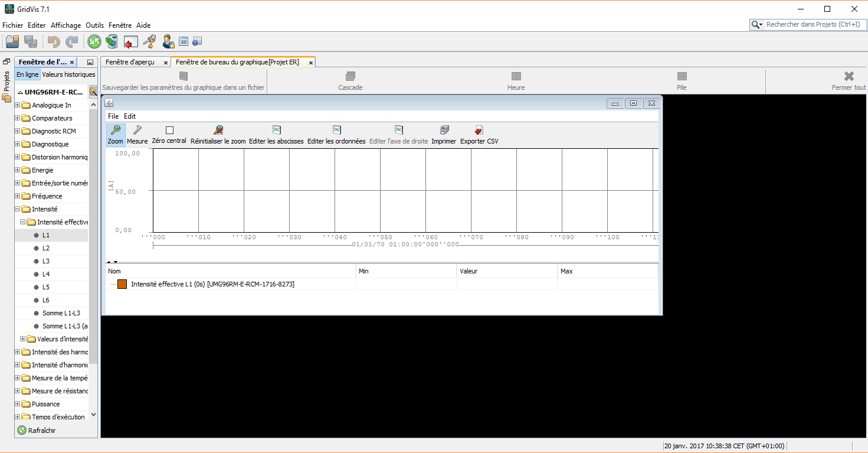
Task: Switch to Valeurs historiques mode
Action: [68, 74]
